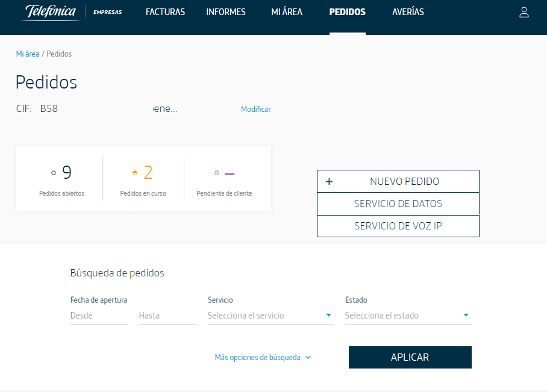Click the Modificar link
This screenshot has height=392, width=547.
(x=255, y=109)
